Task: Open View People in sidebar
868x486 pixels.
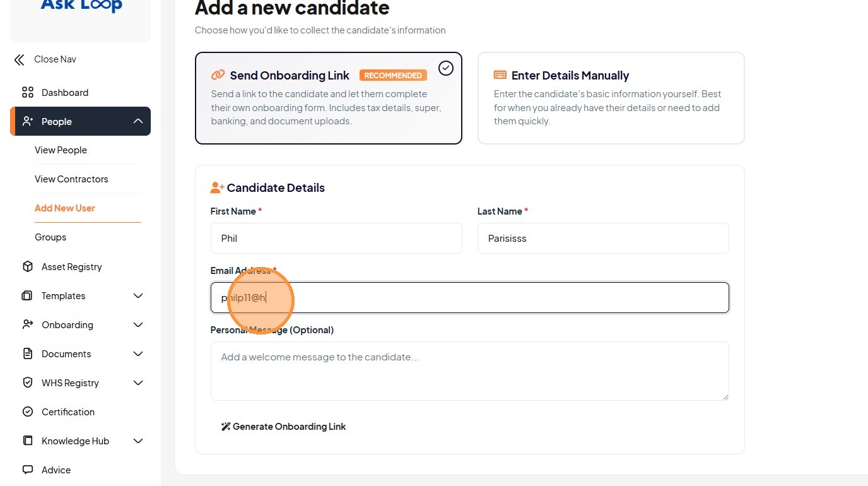Action: pyautogui.click(x=61, y=150)
